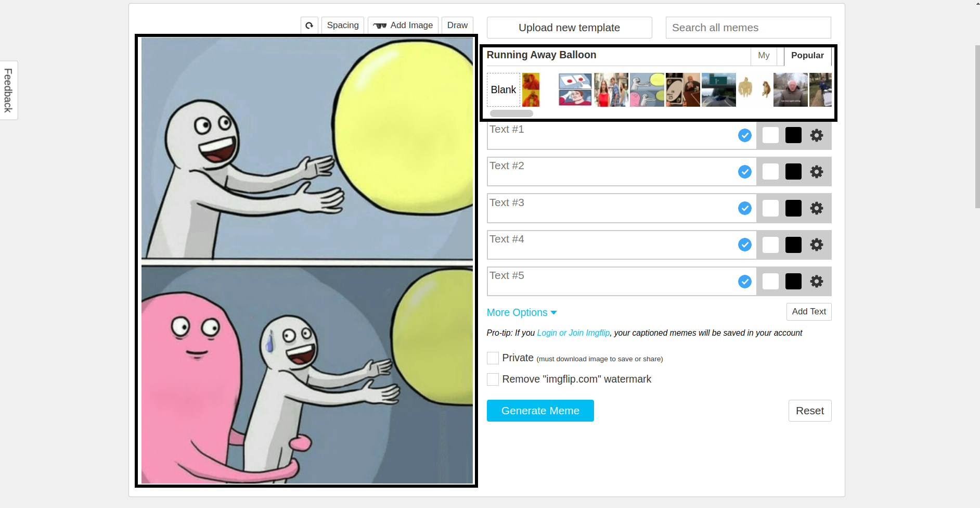Click blue checkmark icon in Text #4
This screenshot has width=980, height=508.
(x=744, y=245)
